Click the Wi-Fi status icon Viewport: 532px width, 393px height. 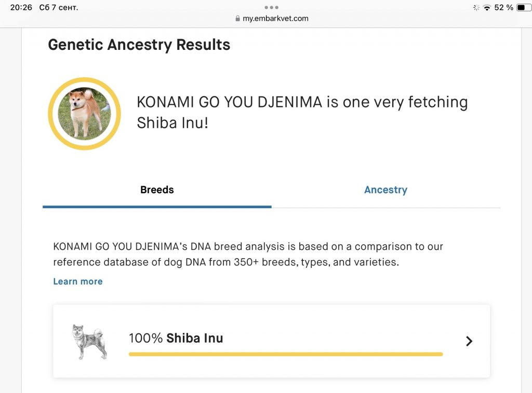pos(487,7)
